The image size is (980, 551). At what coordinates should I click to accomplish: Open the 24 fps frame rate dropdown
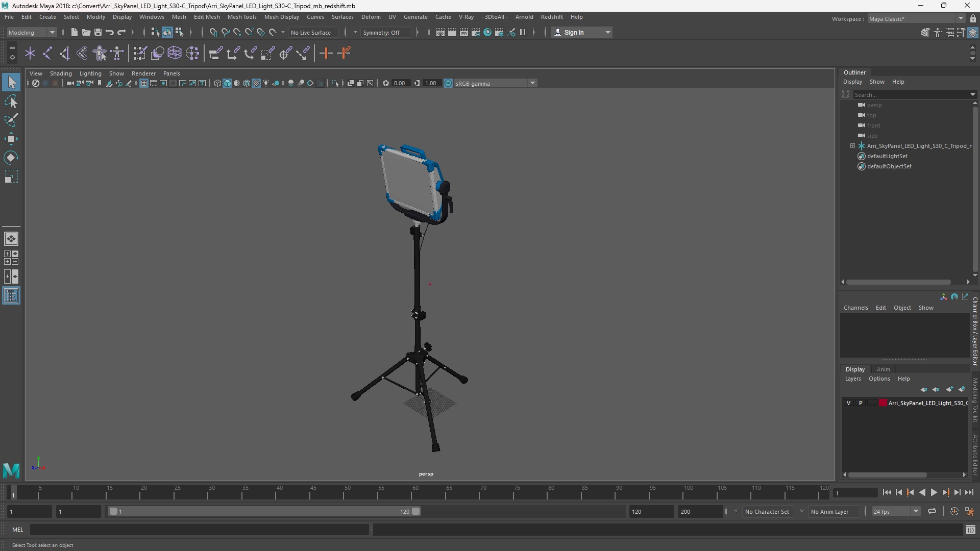point(896,511)
